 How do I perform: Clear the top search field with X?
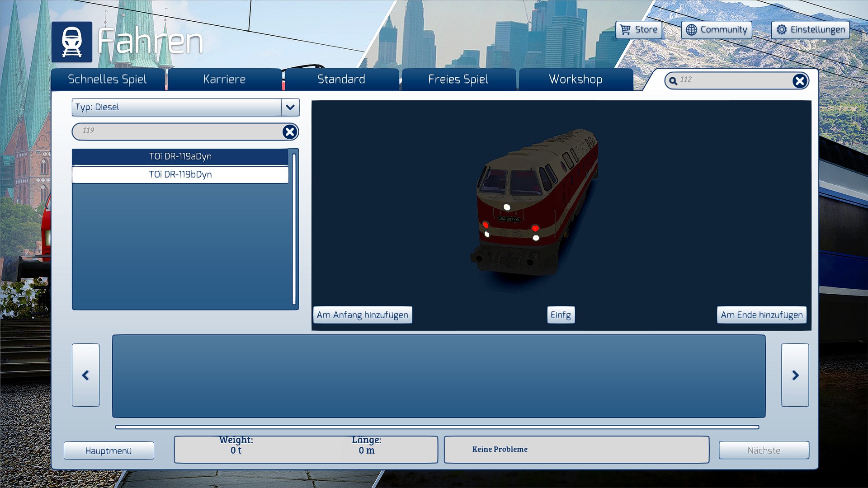click(x=799, y=81)
